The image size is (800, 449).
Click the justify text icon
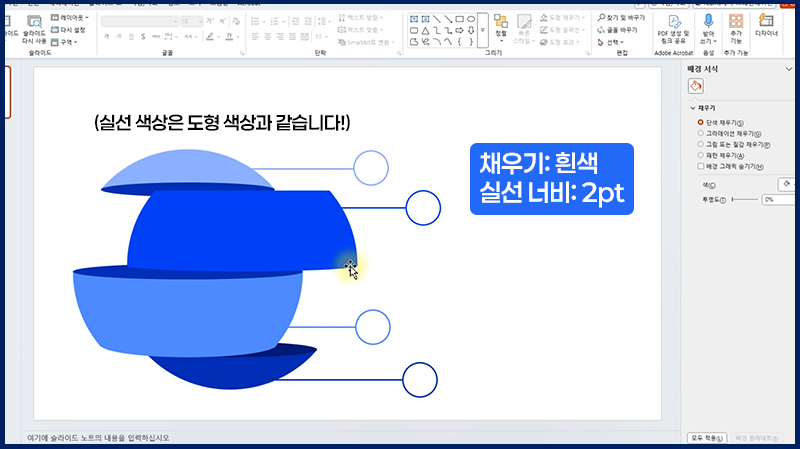(x=292, y=37)
